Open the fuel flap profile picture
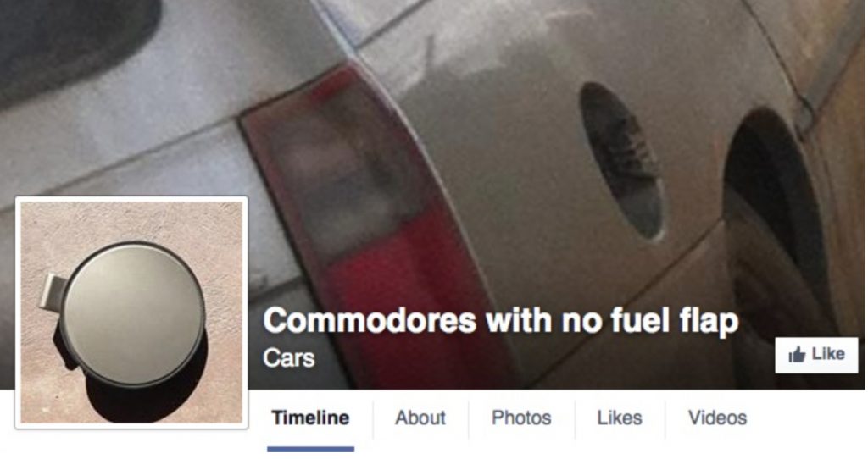The height and width of the screenshot is (459, 868). (x=131, y=312)
